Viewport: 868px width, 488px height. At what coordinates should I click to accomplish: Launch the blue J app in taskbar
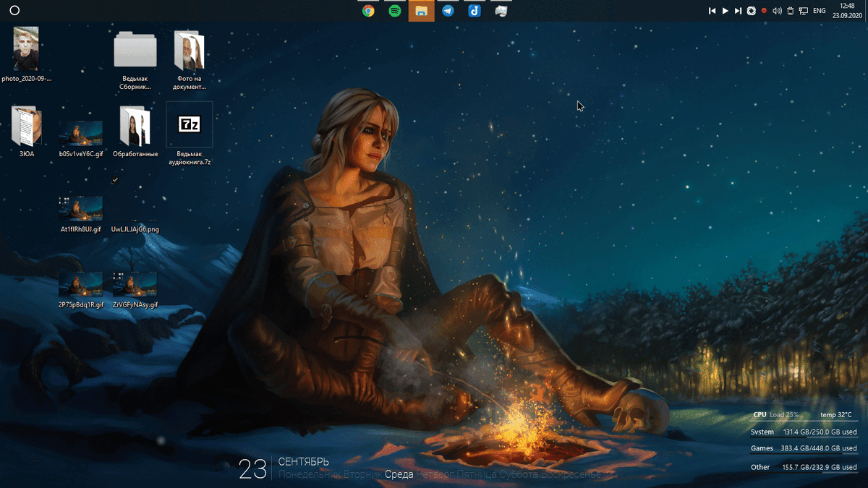(475, 11)
